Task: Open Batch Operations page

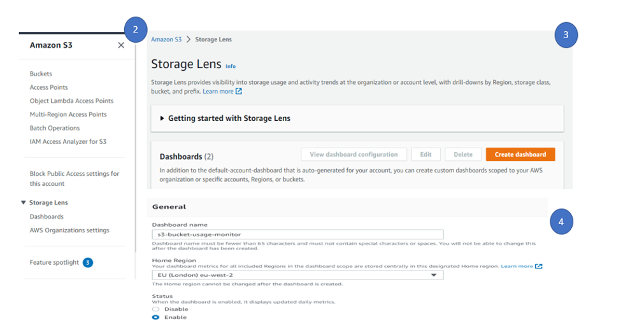Action: click(x=55, y=128)
